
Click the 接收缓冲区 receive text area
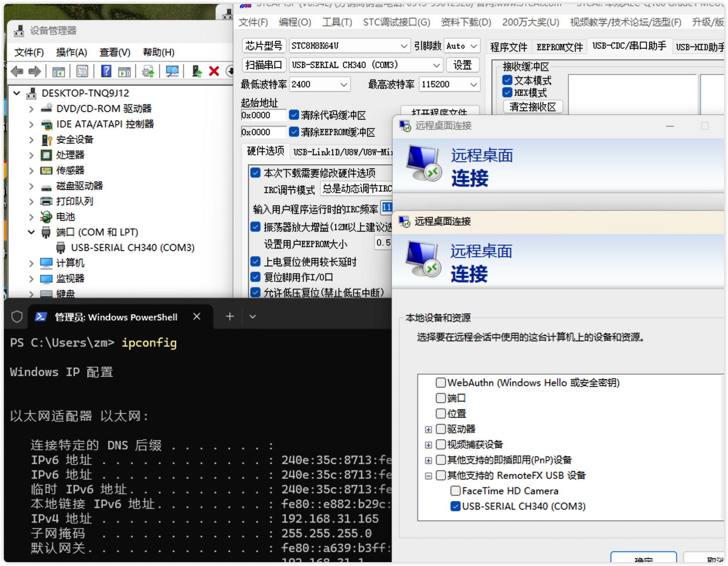click(x=633, y=94)
